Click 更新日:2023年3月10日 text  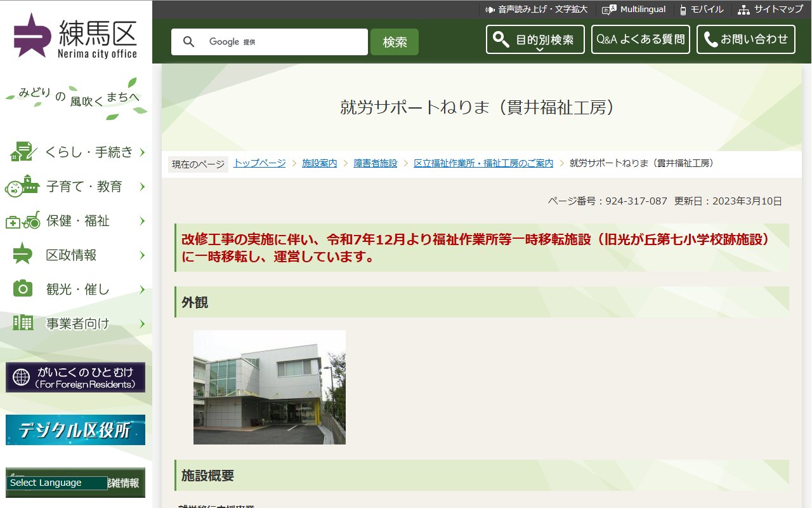tap(728, 201)
